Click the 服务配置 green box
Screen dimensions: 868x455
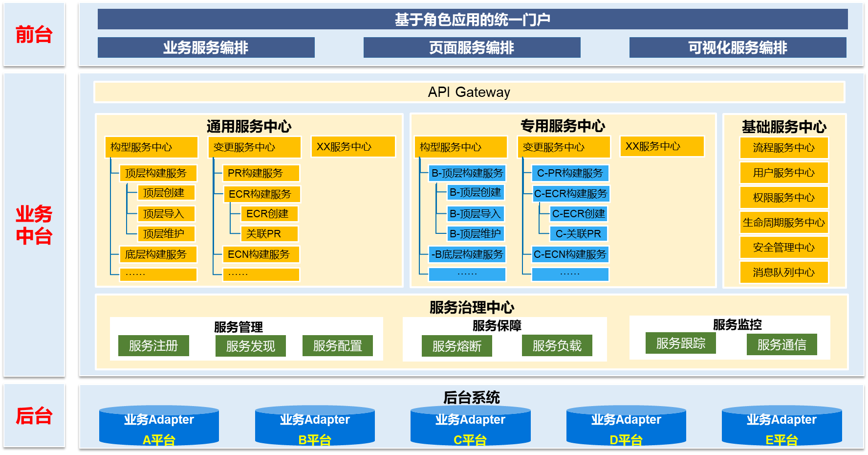338,346
